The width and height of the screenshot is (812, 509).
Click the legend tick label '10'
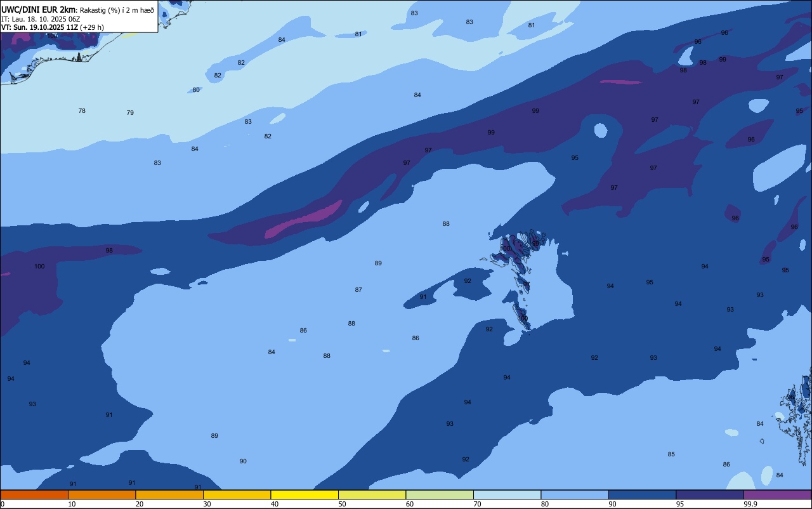[72, 504]
